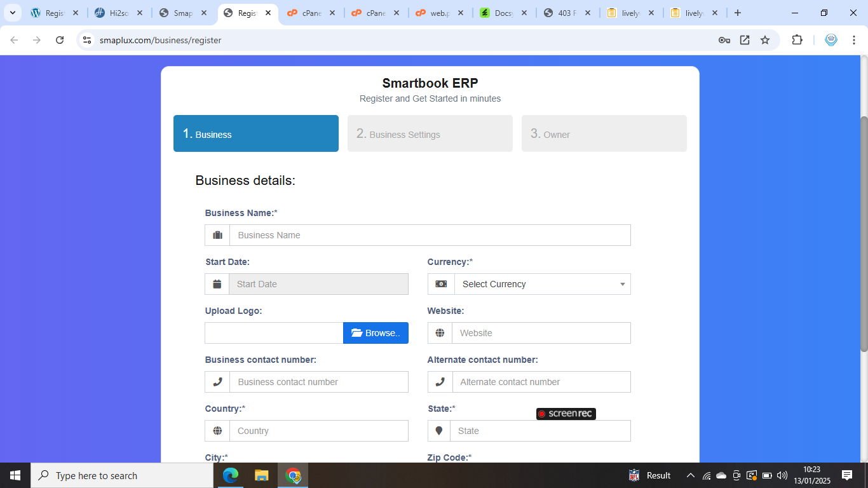Reload the page with the refresh button
868x488 pixels.
(60, 40)
